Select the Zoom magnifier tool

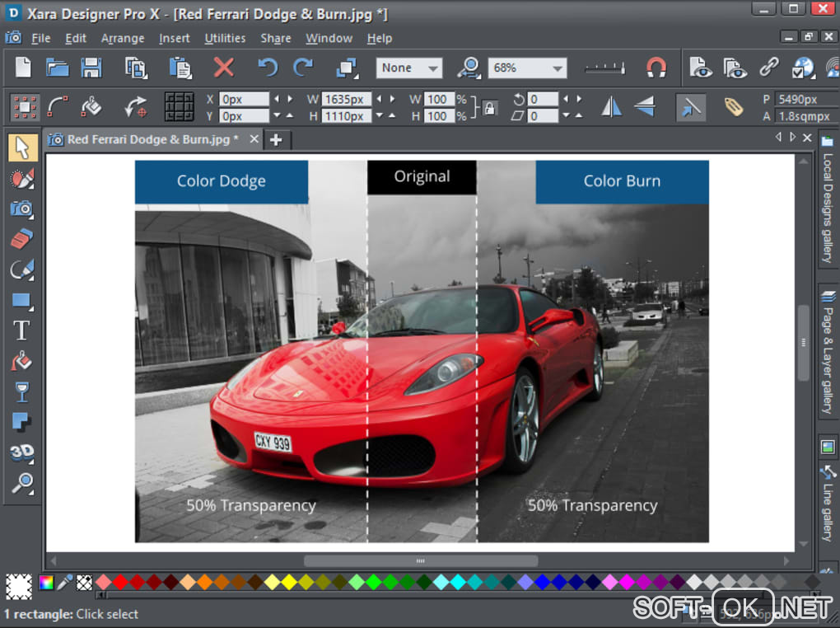coord(21,482)
